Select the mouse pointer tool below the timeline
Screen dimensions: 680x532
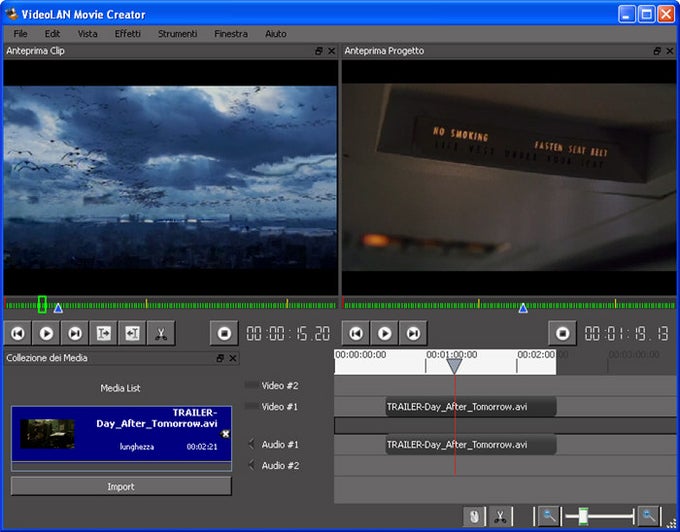(x=474, y=516)
